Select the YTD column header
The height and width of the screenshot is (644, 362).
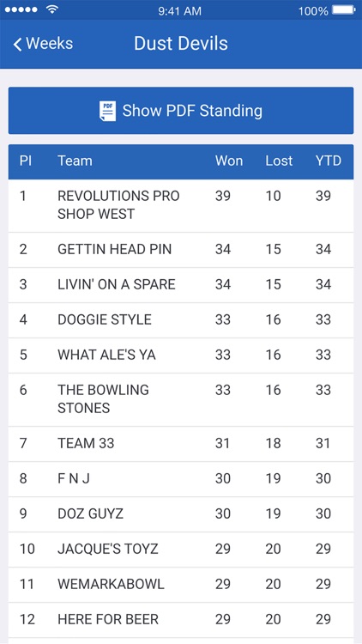tap(329, 161)
